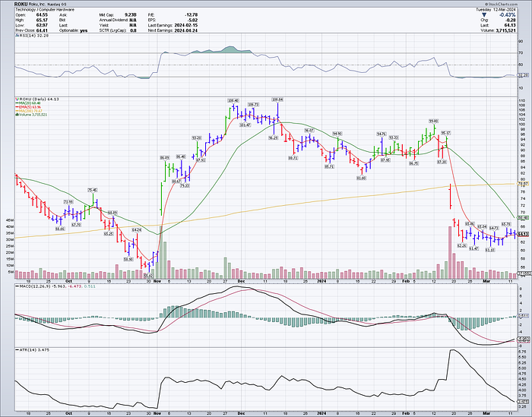Screen dimensions: 532x417
Task: Click the Low value 62.97
Action: [x=42, y=25]
